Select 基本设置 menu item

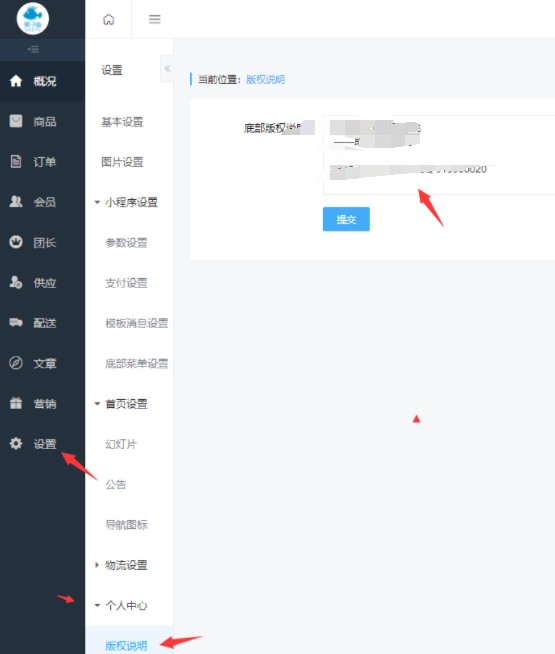click(122, 122)
